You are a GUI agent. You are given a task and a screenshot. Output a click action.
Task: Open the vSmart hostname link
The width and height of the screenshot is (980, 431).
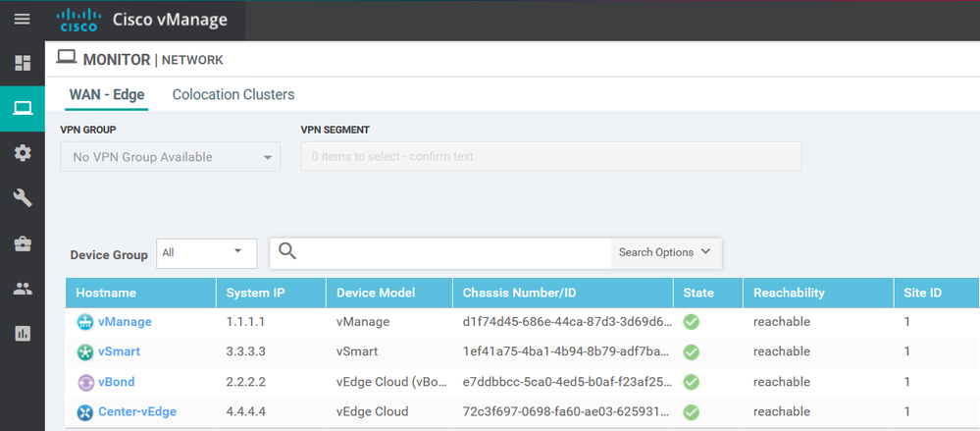click(119, 351)
